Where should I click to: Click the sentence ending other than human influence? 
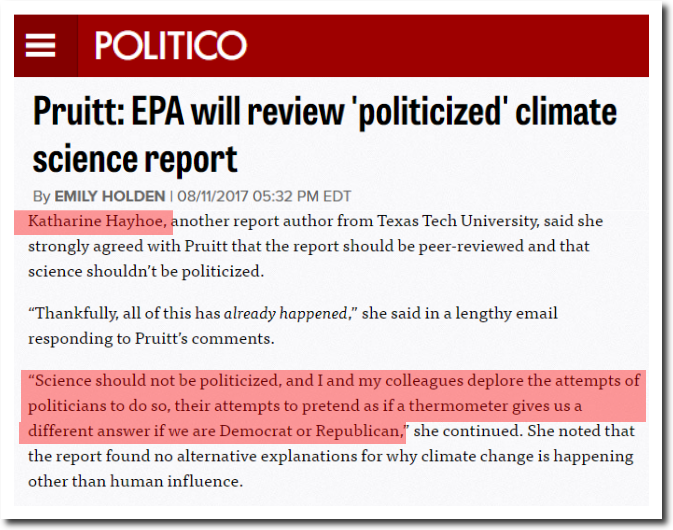(136, 482)
